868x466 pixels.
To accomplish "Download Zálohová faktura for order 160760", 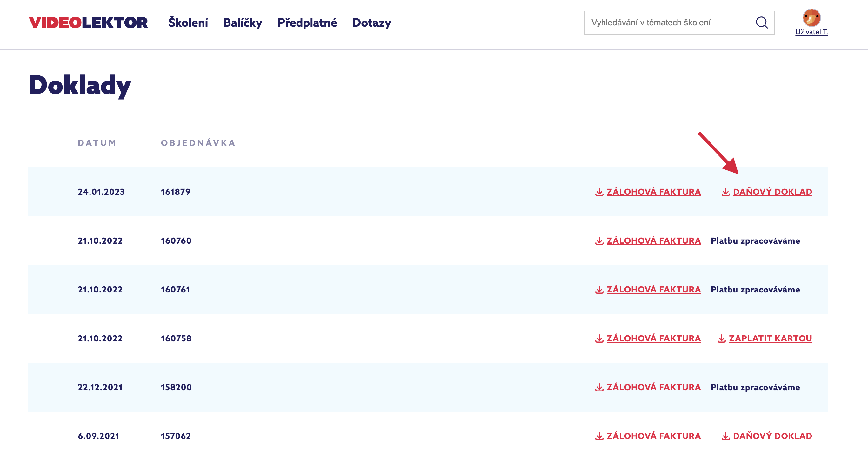I will coord(654,240).
